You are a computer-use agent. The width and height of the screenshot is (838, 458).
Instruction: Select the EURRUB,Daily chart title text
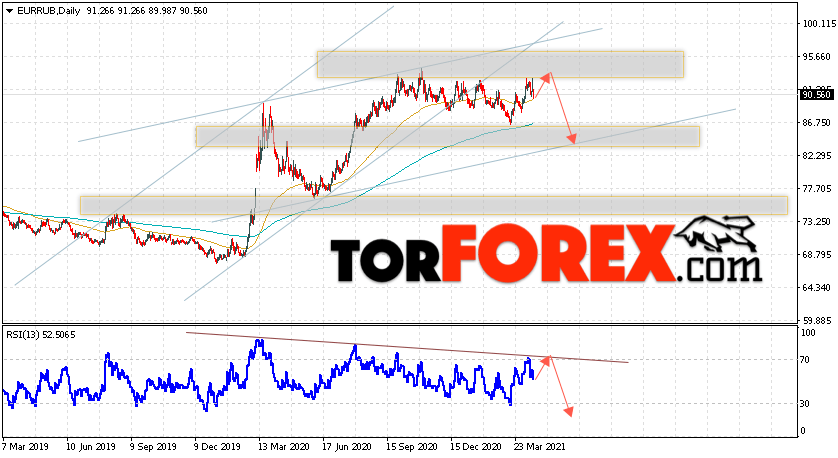[49, 11]
